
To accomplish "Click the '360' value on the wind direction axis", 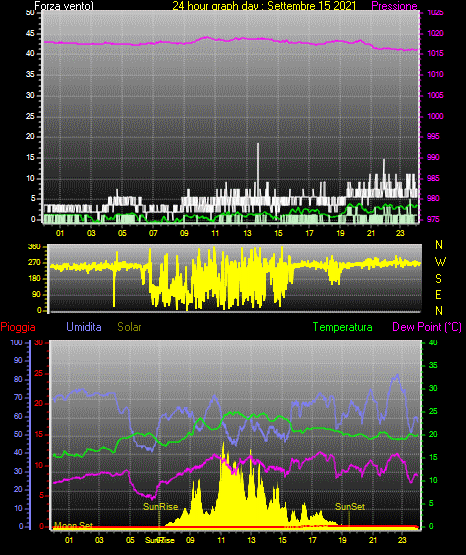I will 34,247.
